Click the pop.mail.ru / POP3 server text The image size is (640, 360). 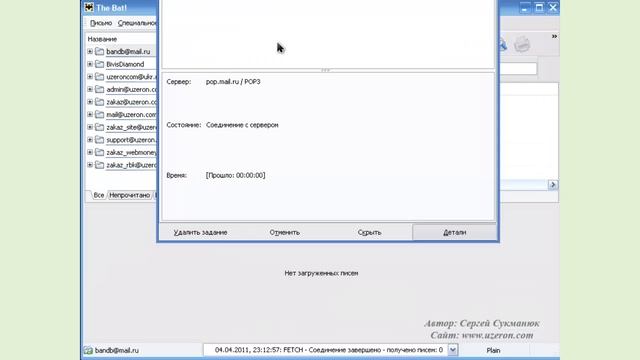tap(233, 82)
